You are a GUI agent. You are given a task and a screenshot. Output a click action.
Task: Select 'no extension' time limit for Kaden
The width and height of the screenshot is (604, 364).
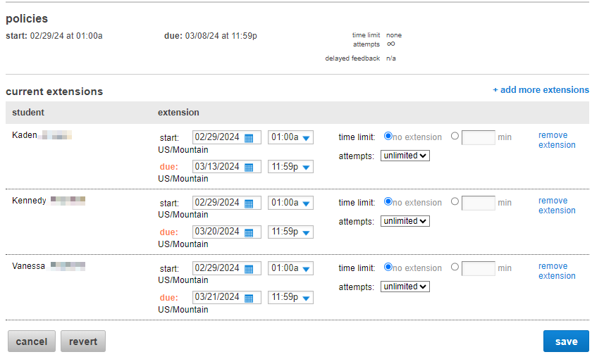tap(388, 137)
